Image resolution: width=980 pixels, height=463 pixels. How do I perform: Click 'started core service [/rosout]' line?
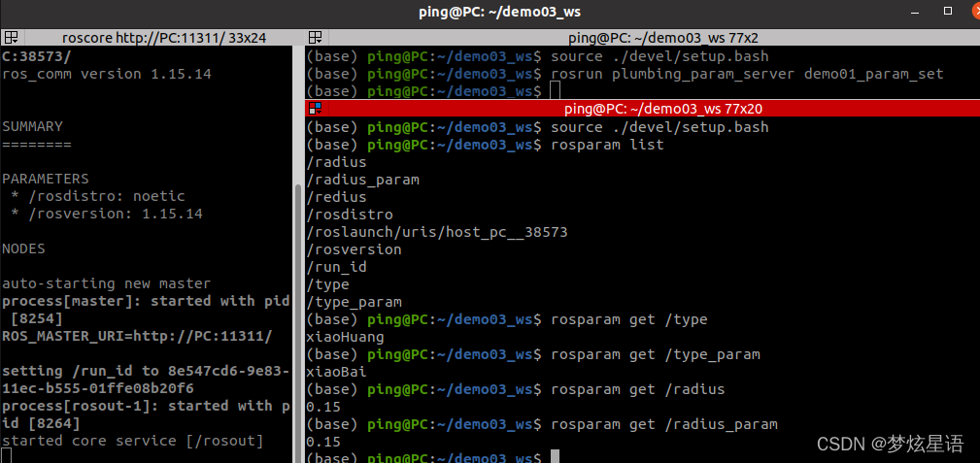(133, 442)
